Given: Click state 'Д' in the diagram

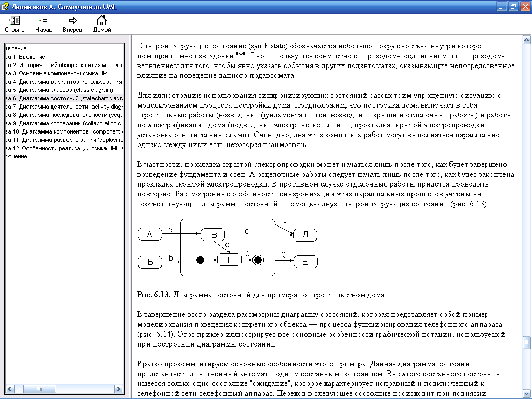Looking at the screenshot, I should (x=305, y=235).
